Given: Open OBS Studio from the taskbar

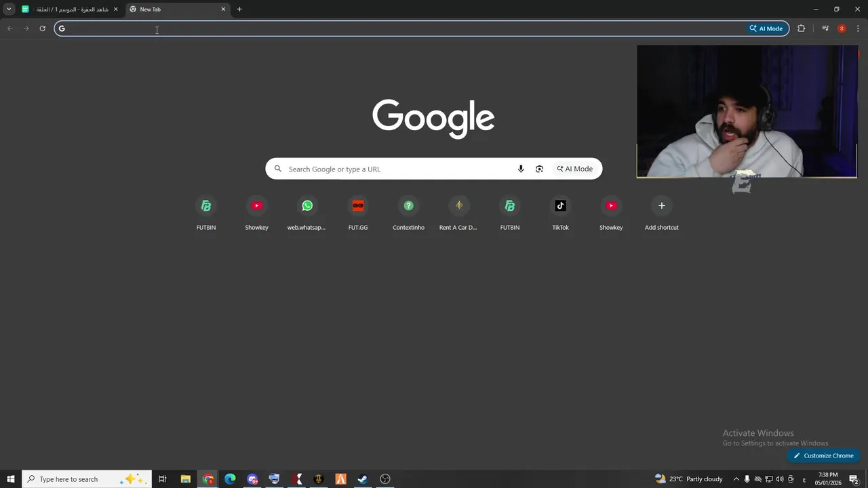Looking at the screenshot, I should (x=385, y=479).
